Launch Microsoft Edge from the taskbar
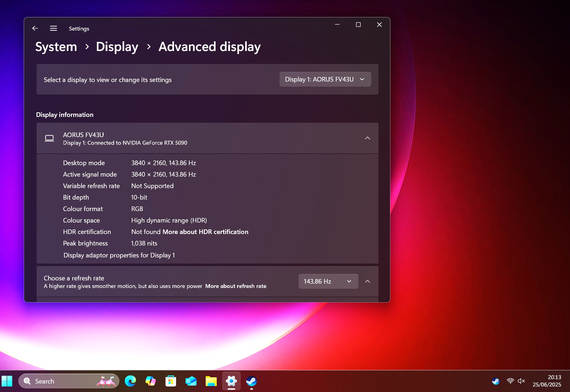The image size is (570, 392). click(x=130, y=381)
